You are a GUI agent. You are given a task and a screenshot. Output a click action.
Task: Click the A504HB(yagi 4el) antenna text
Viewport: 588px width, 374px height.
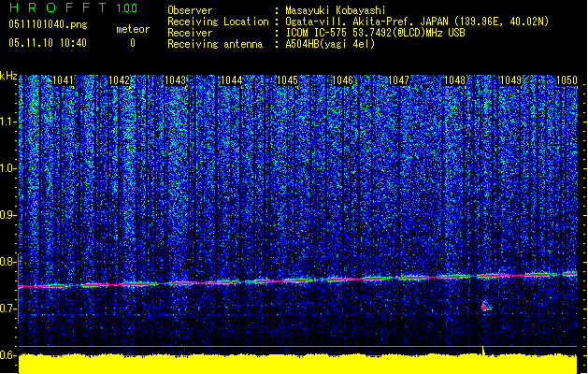coord(330,44)
